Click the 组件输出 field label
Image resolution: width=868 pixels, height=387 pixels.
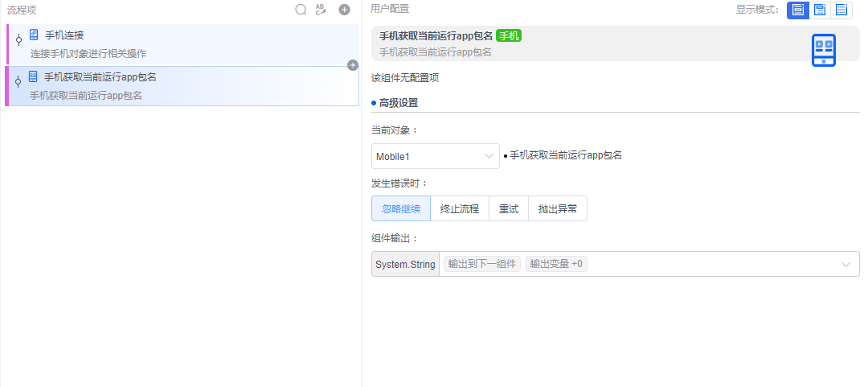394,238
